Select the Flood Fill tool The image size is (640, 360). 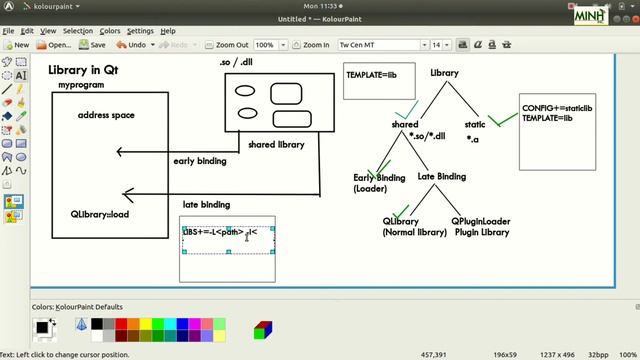[x=7, y=116]
